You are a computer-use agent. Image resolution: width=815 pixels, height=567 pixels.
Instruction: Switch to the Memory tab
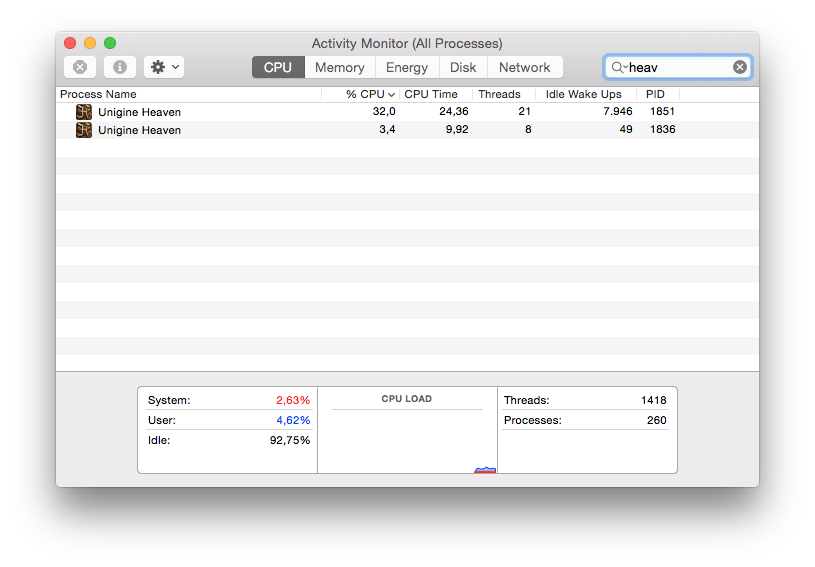(x=340, y=67)
